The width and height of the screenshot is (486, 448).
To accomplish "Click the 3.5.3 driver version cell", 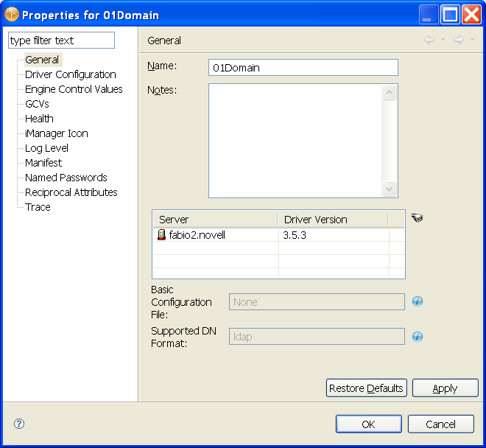I will coord(334,235).
